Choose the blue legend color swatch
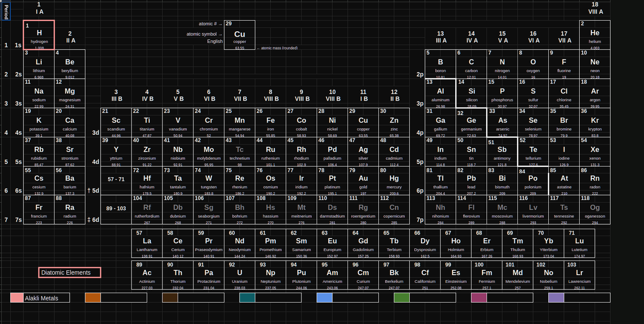 (324, 298)
